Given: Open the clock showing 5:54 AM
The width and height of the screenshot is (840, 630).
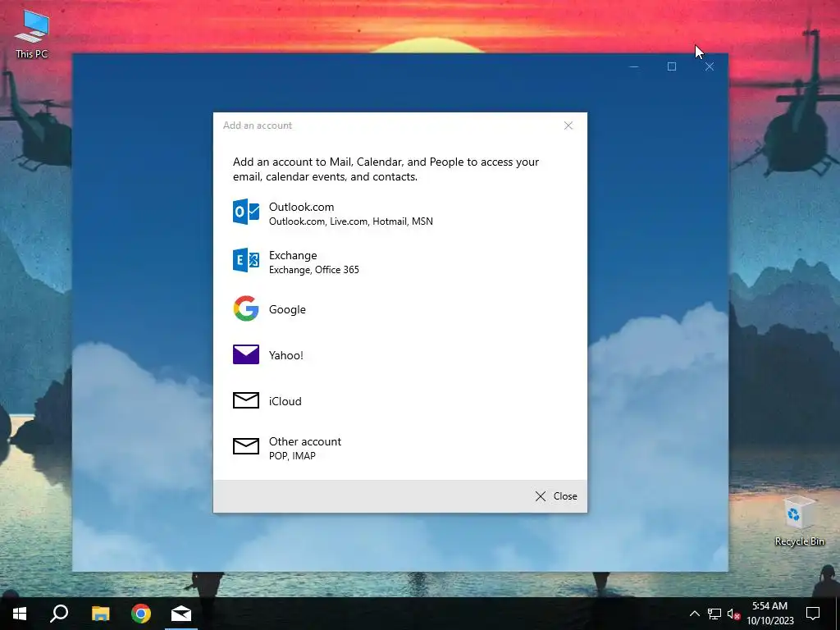Looking at the screenshot, I should [769, 614].
